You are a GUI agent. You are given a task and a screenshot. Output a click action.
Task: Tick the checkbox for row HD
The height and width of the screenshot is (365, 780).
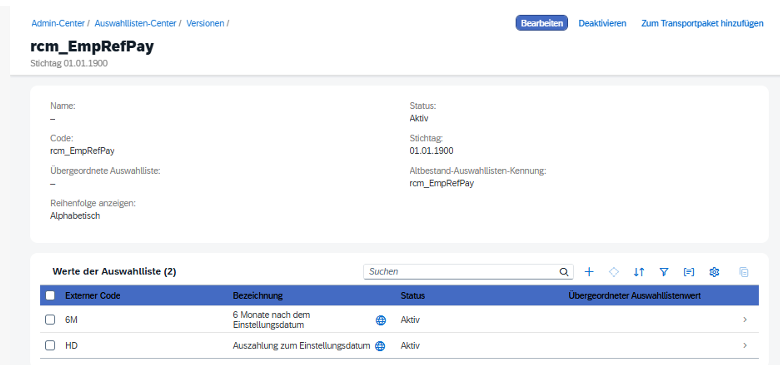50,345
